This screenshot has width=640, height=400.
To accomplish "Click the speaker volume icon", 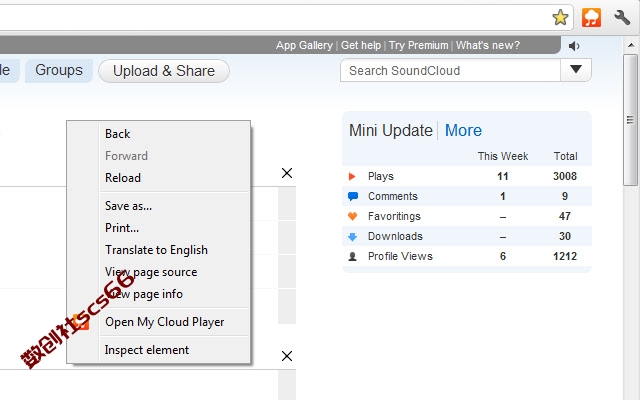I will click(574, 46).
